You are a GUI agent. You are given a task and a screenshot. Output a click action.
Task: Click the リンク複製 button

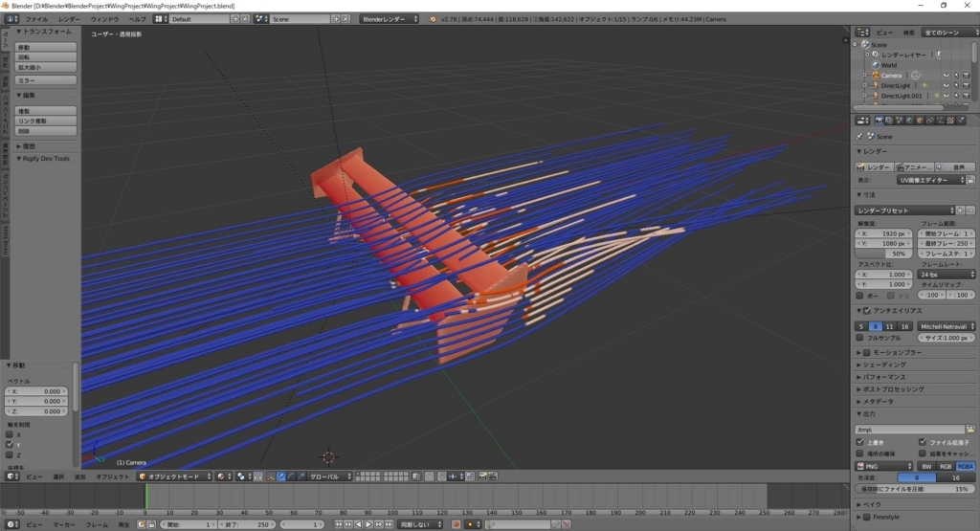pos(46,122)
